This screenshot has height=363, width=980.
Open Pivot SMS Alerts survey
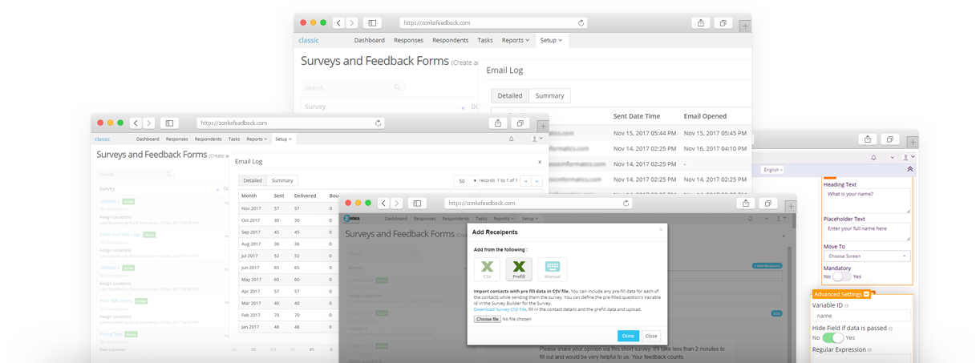coord(116,300)
